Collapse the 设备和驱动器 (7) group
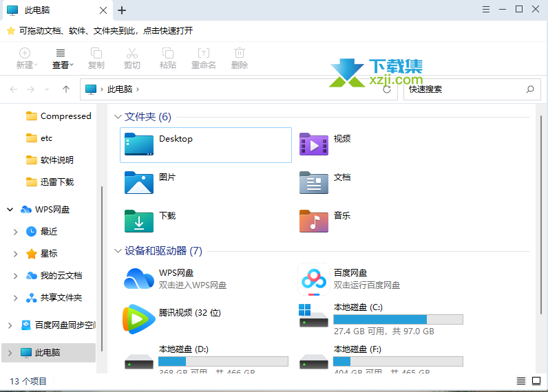 point(118,250)
